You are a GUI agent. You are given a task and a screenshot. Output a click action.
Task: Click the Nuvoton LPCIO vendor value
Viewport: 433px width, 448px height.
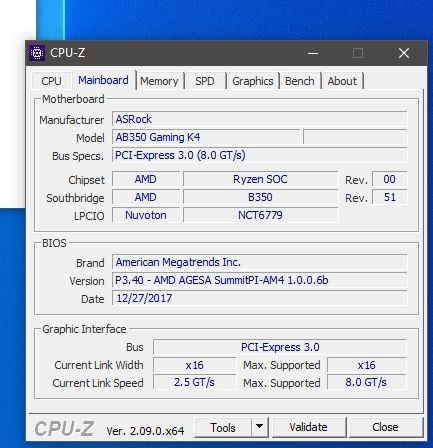click(146, 215)
